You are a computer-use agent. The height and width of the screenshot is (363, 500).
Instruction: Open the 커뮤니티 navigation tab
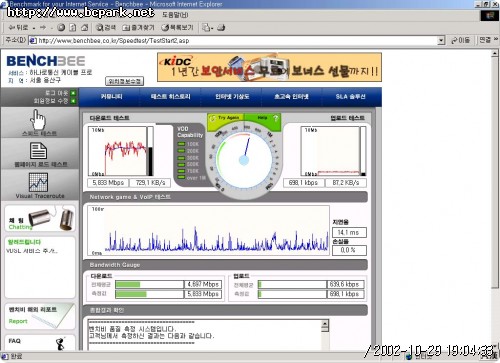tap(111, 97)
